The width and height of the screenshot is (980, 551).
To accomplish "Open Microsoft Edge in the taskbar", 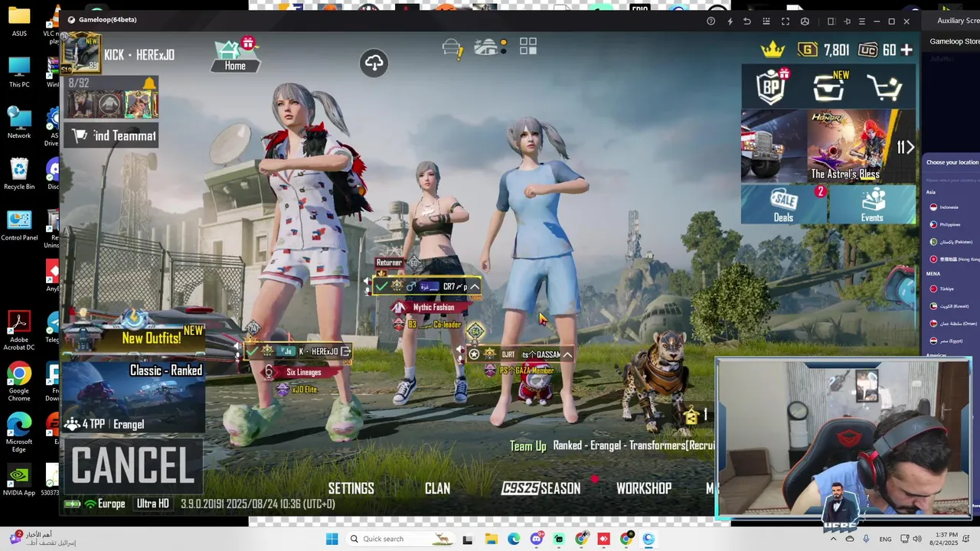I will point(514,539).
